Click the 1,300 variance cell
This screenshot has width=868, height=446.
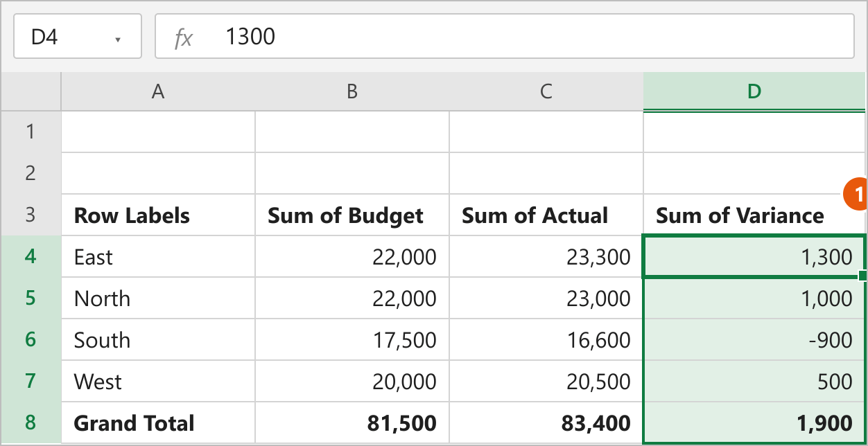[754, 256]
